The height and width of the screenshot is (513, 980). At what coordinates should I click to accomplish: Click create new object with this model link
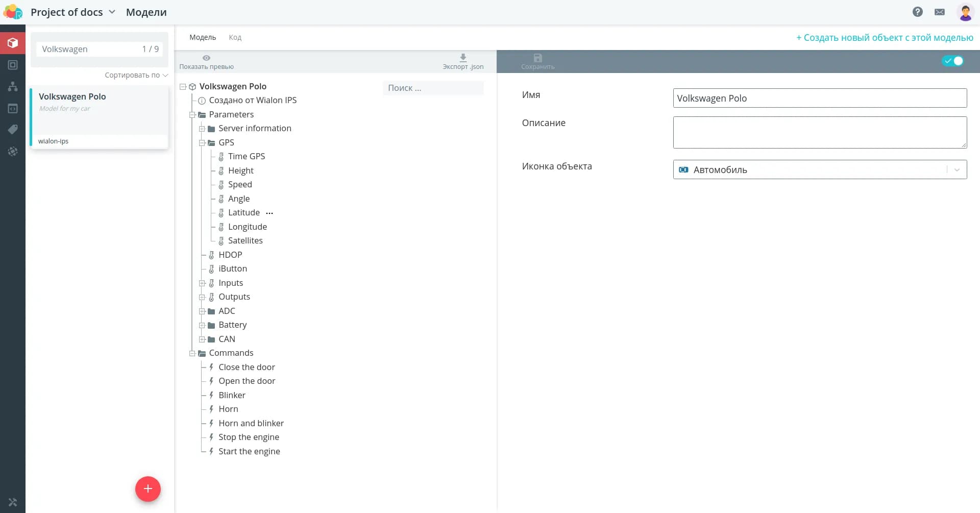coord(885,38)
